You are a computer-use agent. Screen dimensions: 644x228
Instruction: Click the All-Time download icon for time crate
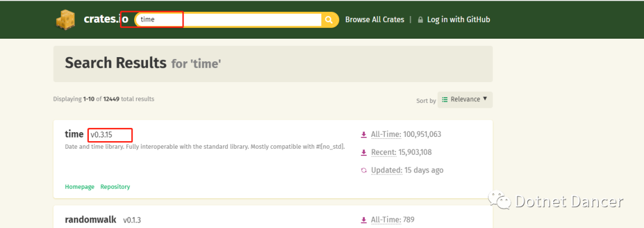coord(364,135)
